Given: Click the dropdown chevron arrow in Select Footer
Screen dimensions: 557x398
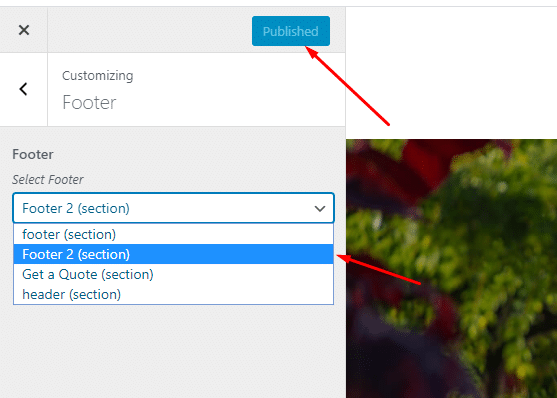Looking at the screenshot, I should [x=320, y=209].
